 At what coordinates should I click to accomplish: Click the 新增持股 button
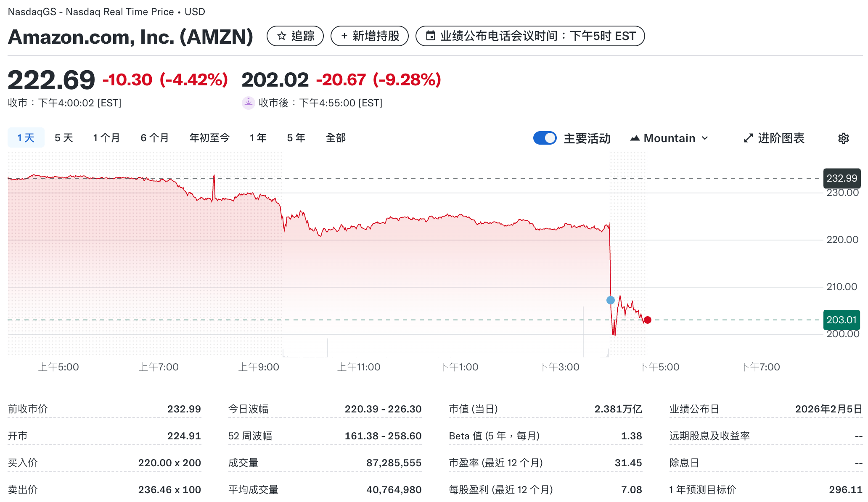[x=369, y=36]
